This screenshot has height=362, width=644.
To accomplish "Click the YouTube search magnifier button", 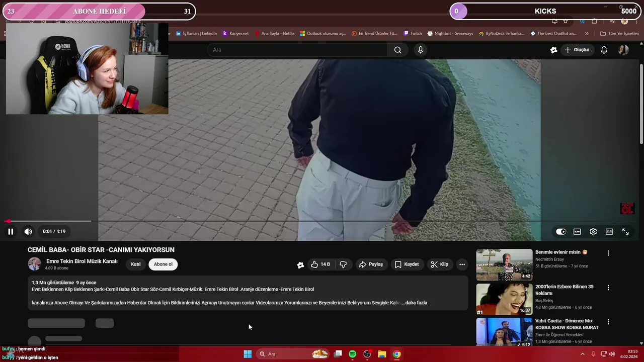I will [397, 50].
